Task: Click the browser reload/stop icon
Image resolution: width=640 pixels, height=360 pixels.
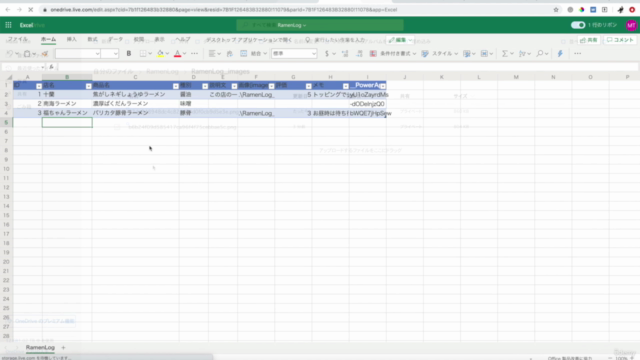Action: [x=30, y=9]
